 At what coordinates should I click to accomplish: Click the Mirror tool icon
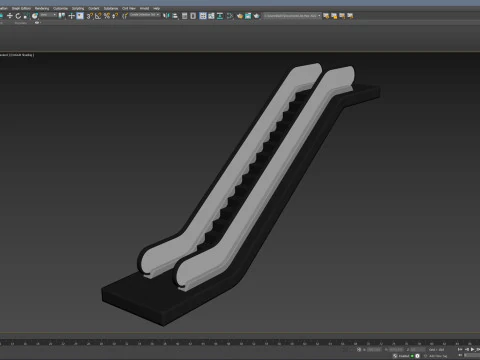(166, 16)
